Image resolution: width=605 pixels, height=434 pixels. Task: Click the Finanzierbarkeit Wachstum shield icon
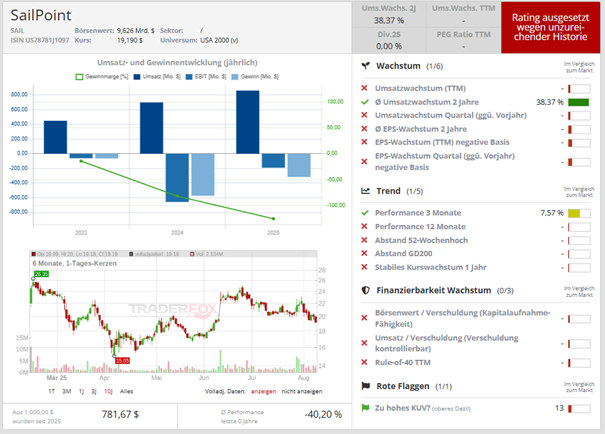click(365, 290)
